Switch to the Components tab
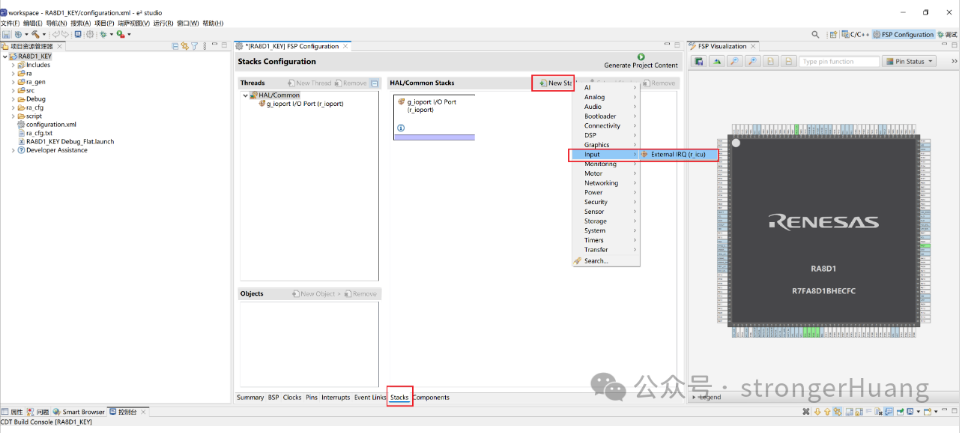 432,397
